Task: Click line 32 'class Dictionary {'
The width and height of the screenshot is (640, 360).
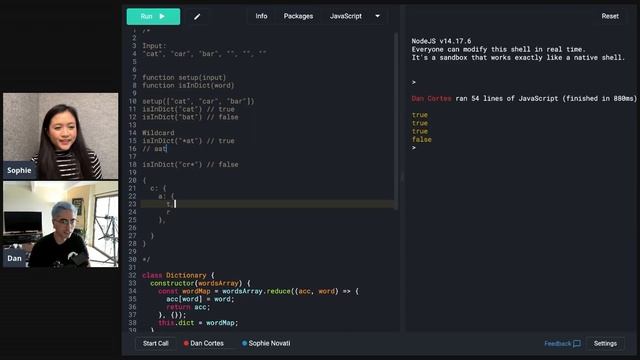Action: click(178, 276)
